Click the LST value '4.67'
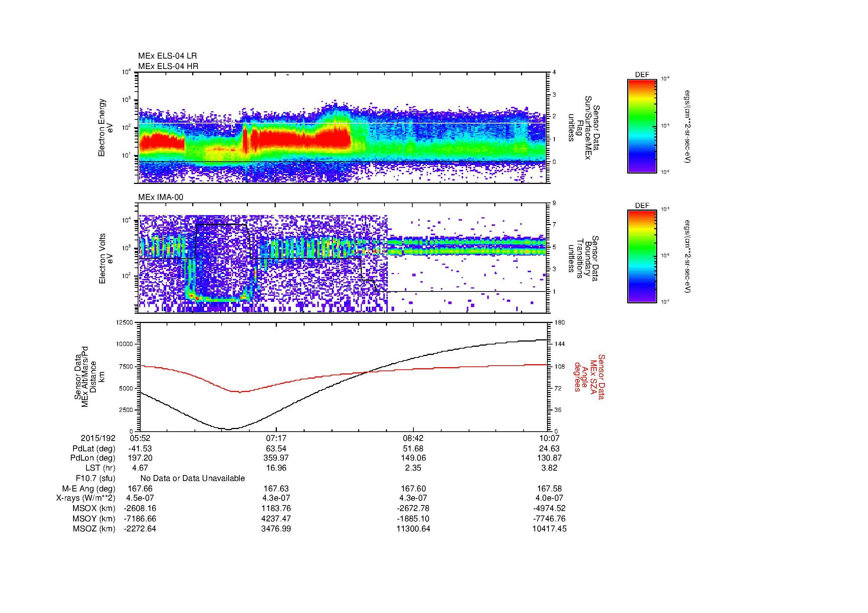 click(x=140, y=468)
